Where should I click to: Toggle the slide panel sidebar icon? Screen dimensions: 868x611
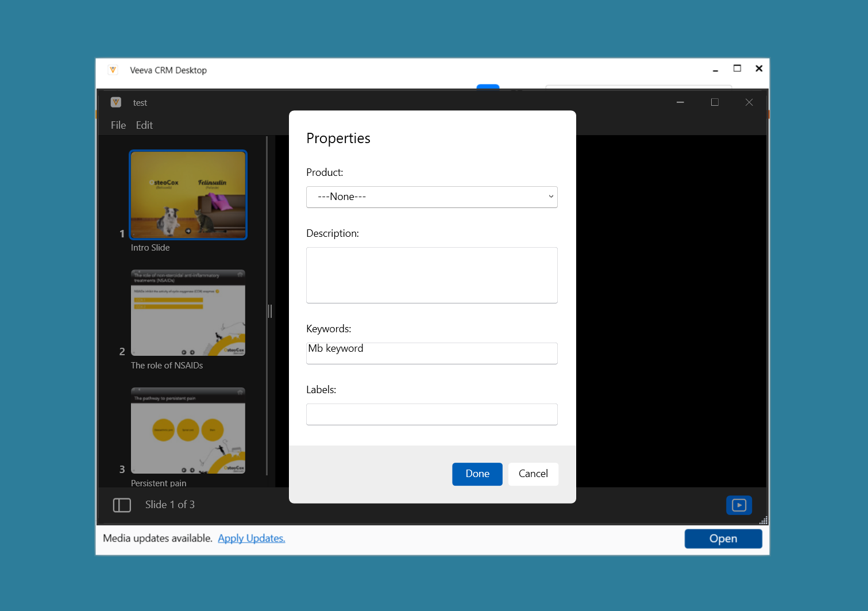(122, 505)
